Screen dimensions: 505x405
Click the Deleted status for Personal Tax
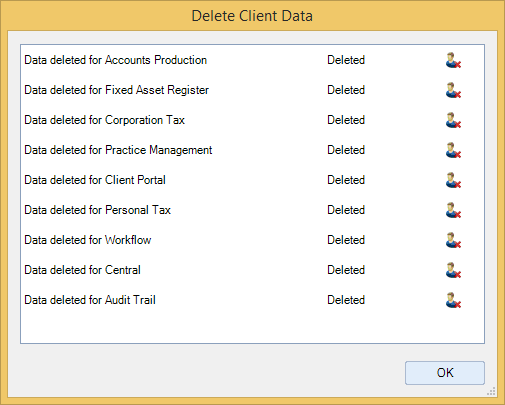346,210
